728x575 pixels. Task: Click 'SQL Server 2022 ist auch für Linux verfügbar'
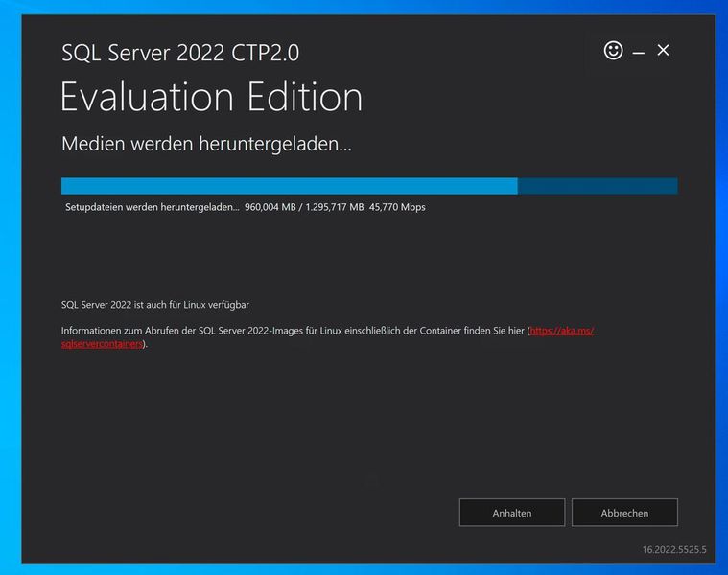155,305
